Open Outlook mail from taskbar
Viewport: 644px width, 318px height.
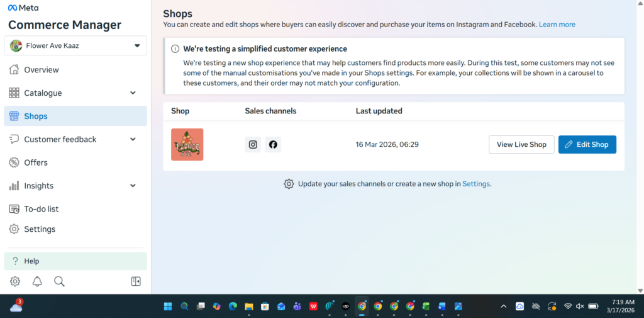tap(281, 306)
